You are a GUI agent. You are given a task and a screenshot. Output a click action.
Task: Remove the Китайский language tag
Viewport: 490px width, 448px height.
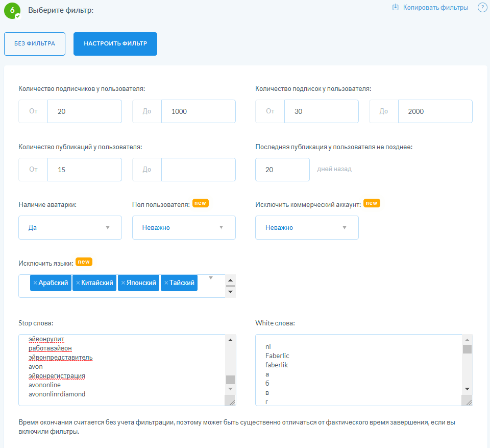[x=78, y=283]
